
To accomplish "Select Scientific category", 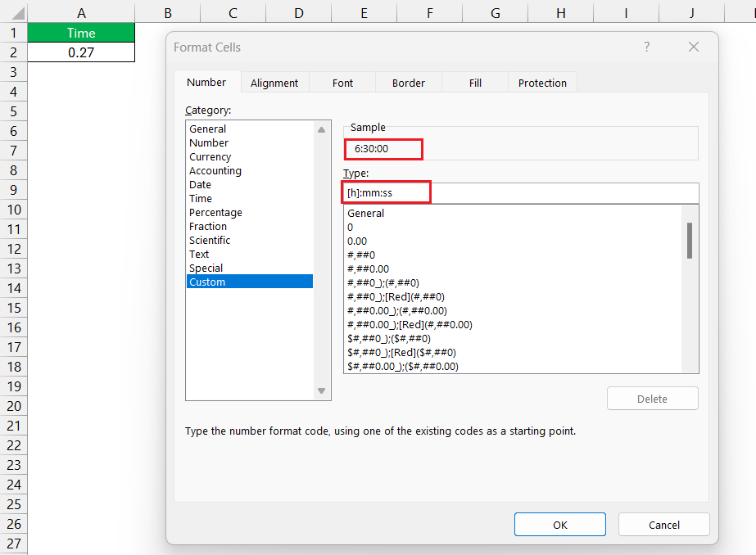I will pyautogui.click(x=250, y=240).
